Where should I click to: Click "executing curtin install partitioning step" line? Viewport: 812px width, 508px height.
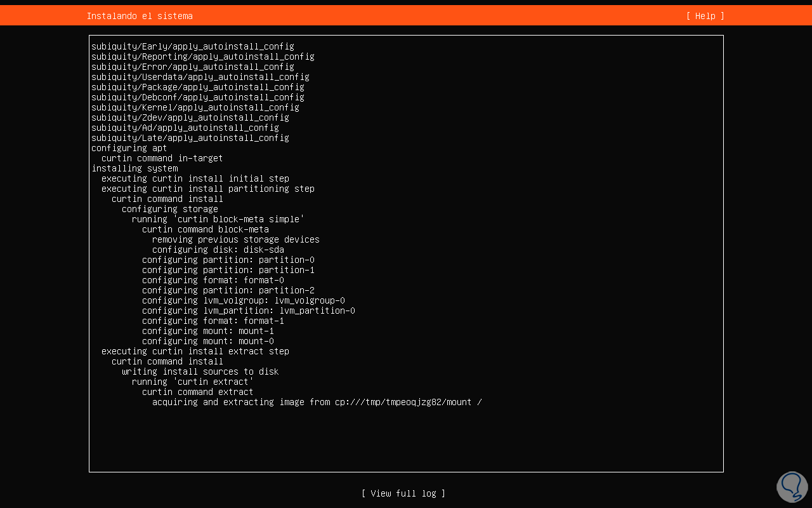[x=208, y=189]
